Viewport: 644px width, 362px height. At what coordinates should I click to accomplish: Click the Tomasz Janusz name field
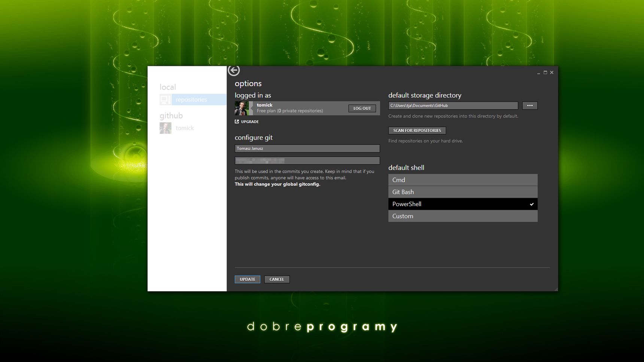click(x=307, y=148)
